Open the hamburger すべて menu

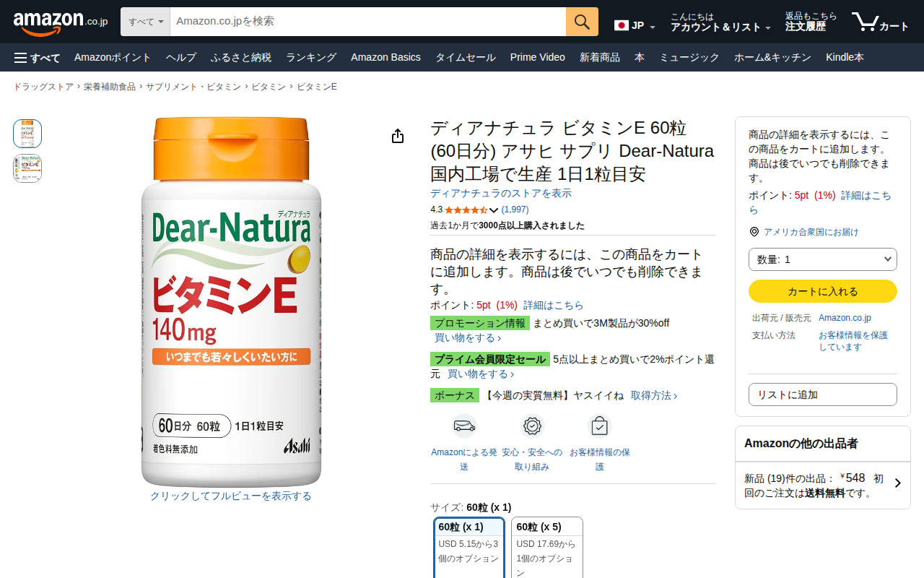[37, 58]
